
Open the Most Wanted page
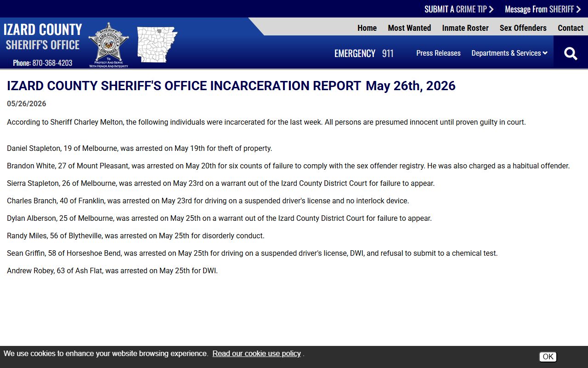pyautogui.click(x=409, y=28)
